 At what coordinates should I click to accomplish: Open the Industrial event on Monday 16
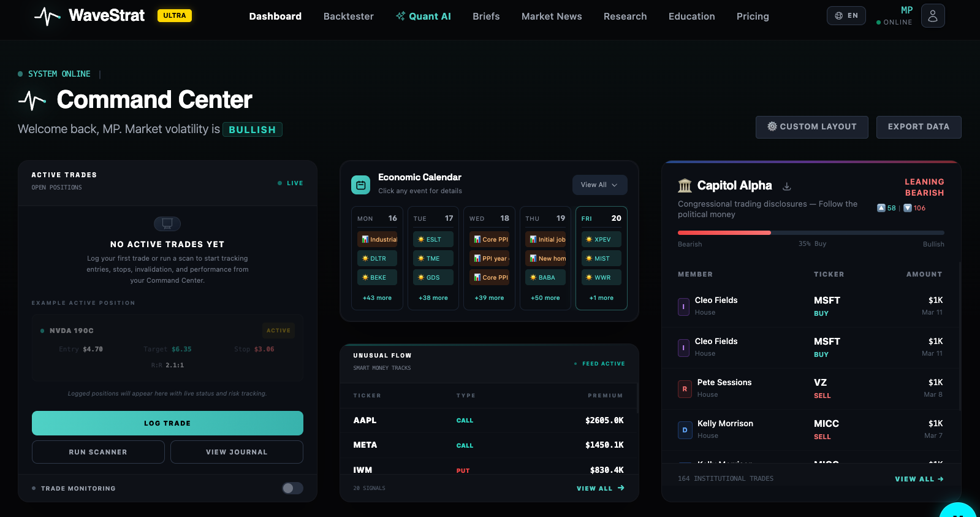(x=377, y=239)
